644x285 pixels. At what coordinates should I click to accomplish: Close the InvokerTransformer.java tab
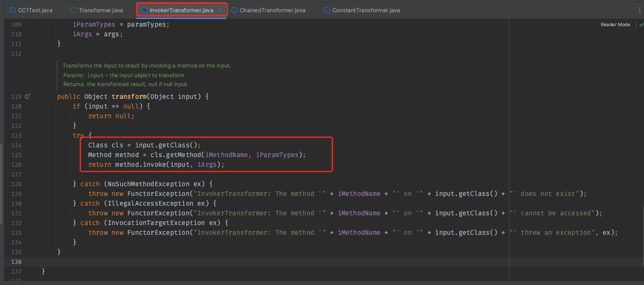click(x=220, y=10)
